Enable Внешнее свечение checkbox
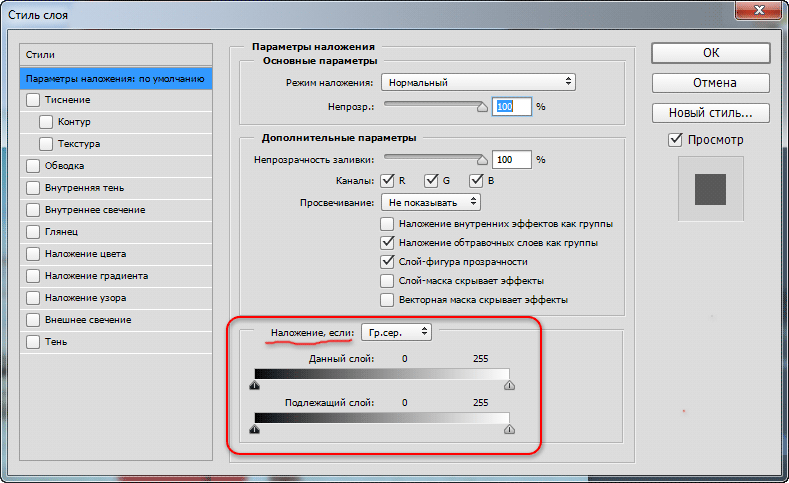 pyautogui.click(x=33, y=319)
